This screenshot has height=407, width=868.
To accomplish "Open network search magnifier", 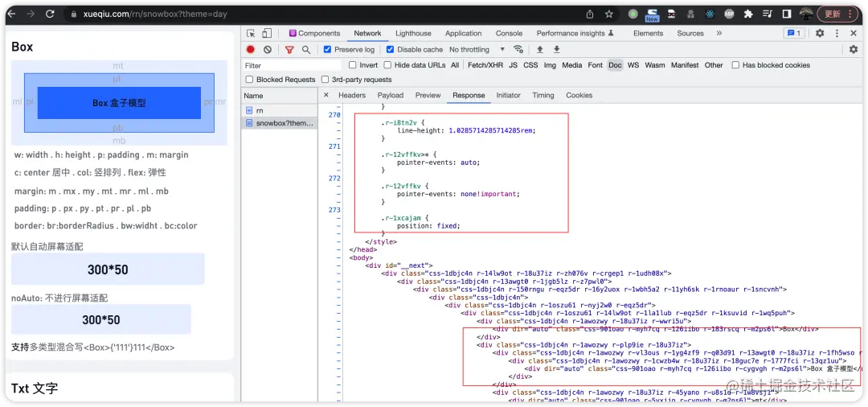I will (x=305, y=49).
